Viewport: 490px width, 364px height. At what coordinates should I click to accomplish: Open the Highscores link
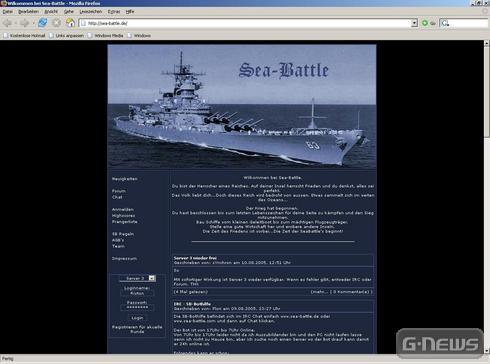point(123,215)
